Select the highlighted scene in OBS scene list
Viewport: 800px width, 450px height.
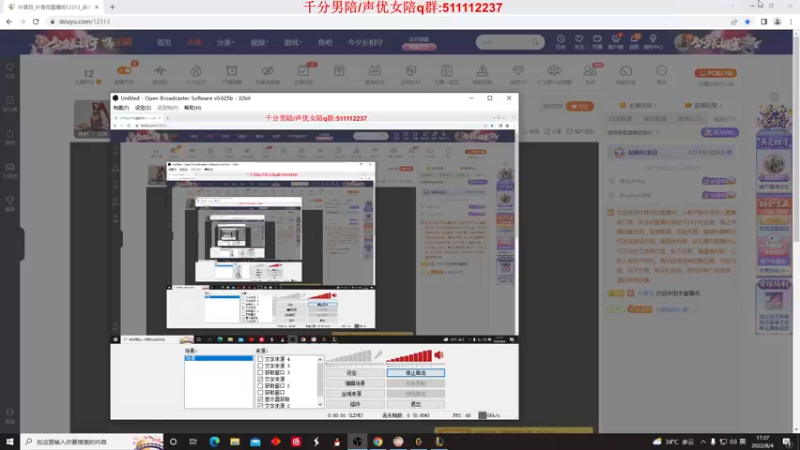coord(218,359)
